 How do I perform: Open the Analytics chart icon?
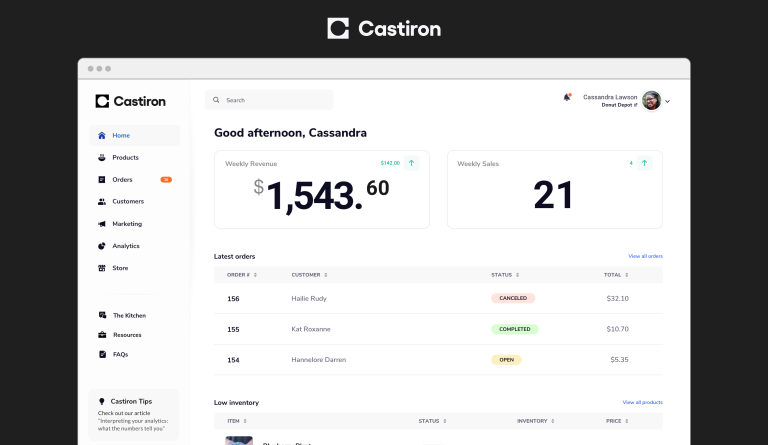(x=102, y=246)
